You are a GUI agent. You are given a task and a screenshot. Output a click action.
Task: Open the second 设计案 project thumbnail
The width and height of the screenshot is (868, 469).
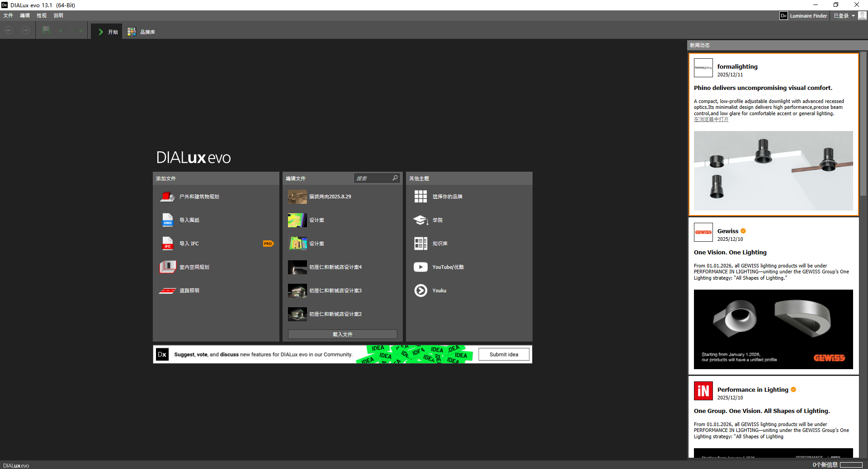pos(297,244)
